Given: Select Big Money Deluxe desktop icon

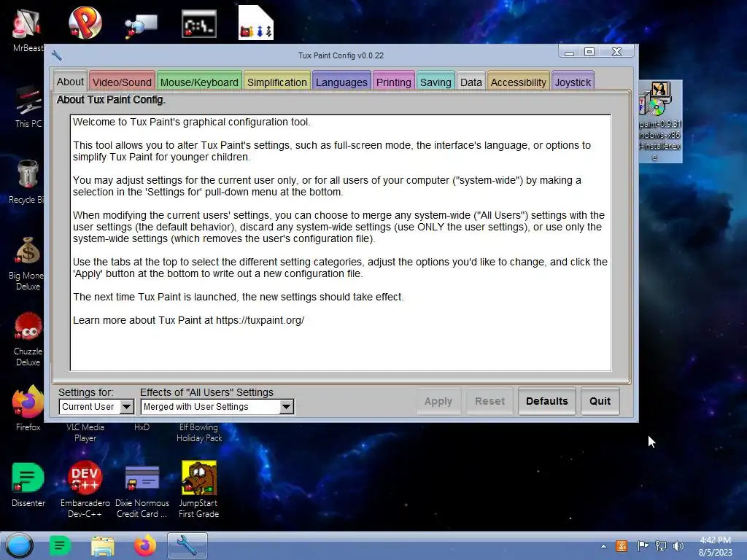Looking at the screenshot, I should (27, 263).
